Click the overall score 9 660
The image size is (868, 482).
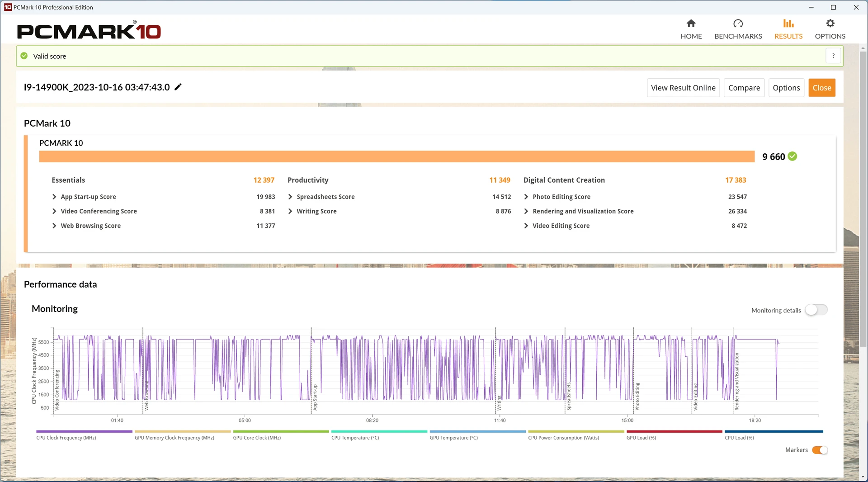[x=774, y=156]
